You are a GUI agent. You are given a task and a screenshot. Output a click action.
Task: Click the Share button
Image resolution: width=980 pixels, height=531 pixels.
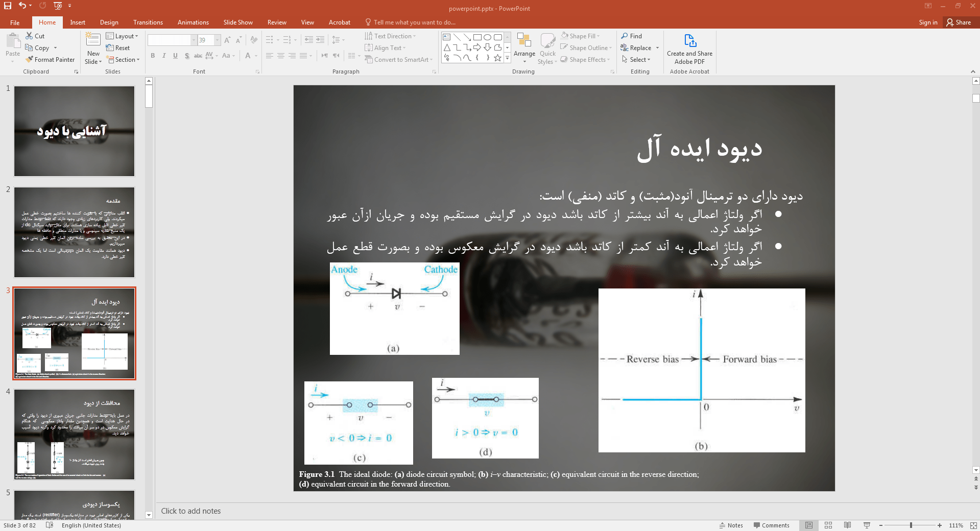(x=959, y=22)
